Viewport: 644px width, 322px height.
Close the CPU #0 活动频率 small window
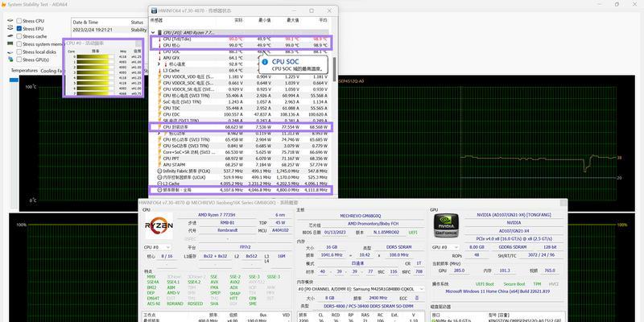click(138, 43)
